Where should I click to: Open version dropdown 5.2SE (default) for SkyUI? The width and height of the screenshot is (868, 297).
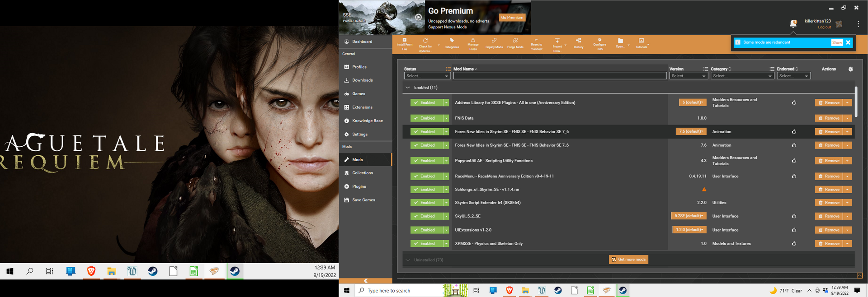[x=689, y=216]
